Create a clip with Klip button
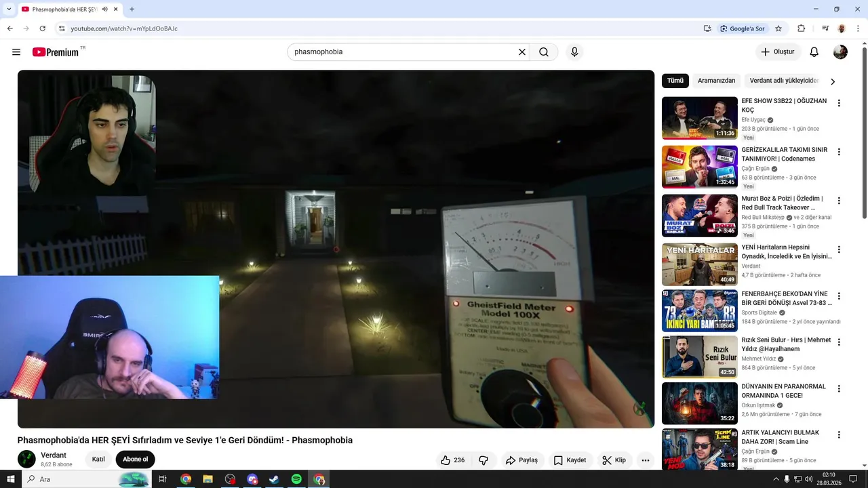The width and height of the screenshot is (868, 488). [x=614, y=460]
